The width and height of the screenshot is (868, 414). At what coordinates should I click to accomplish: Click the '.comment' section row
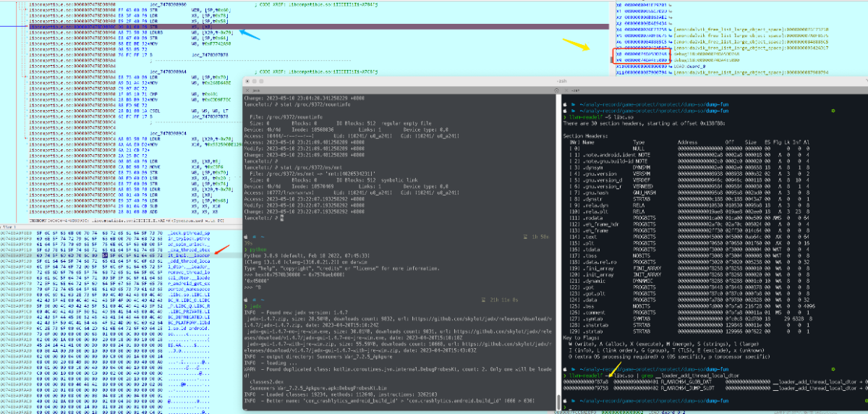[689, 313]
